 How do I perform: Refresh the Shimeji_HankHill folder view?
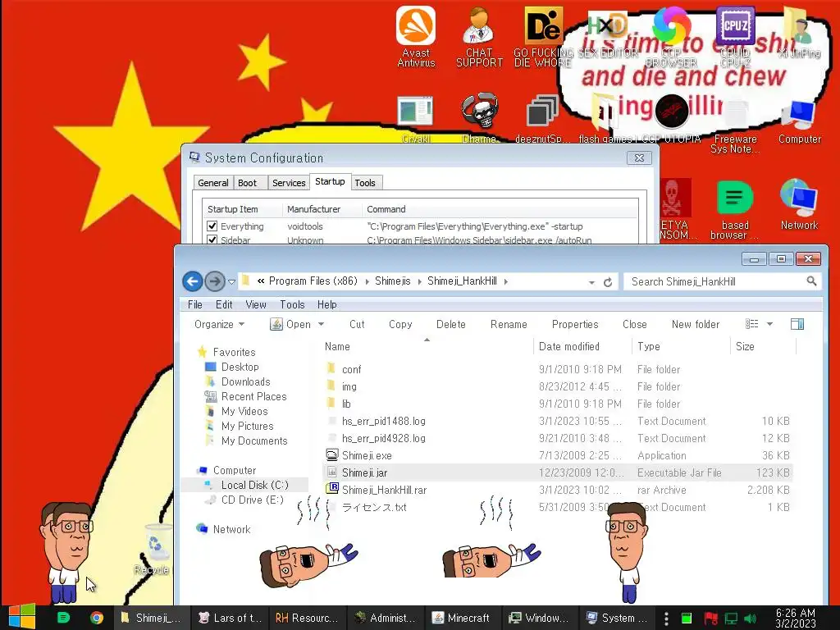608,282
